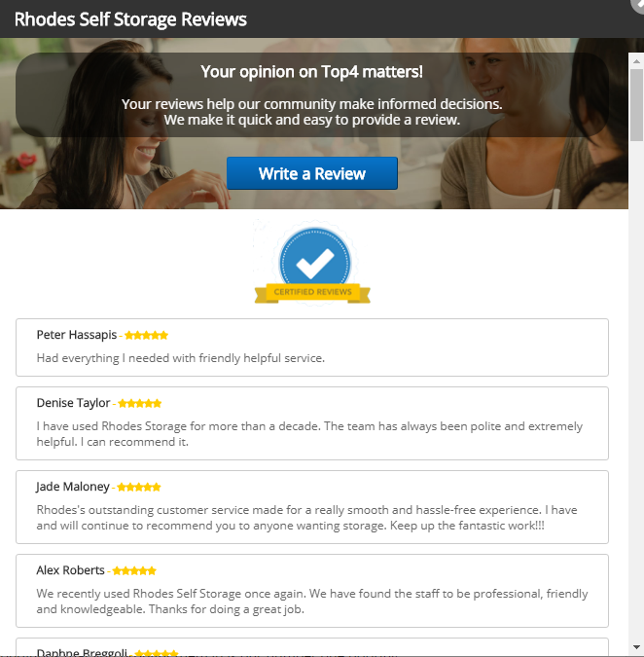This screenshot has height=657, width=644.
Task: Select the Denise Taylor reviewer name
Action: point(73,403)
